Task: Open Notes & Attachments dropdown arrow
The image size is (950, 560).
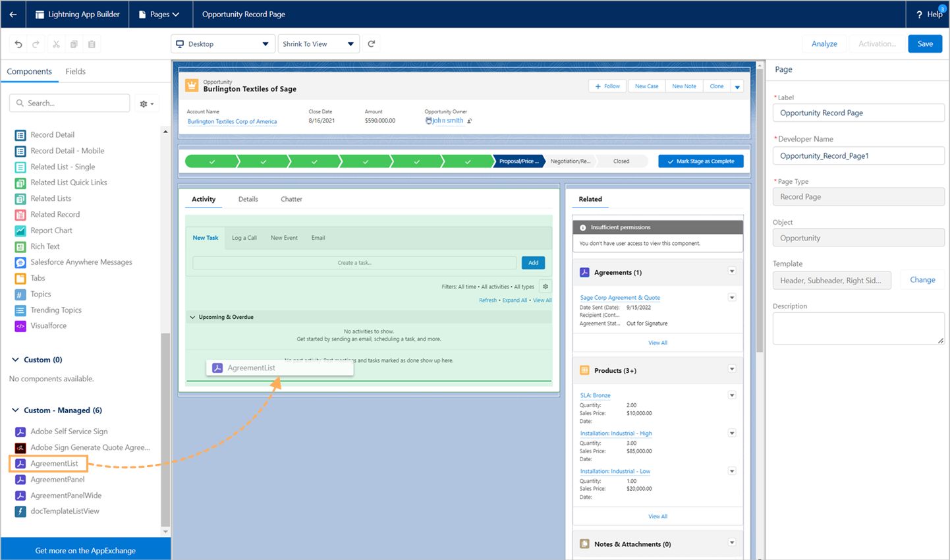Action: 732,543
